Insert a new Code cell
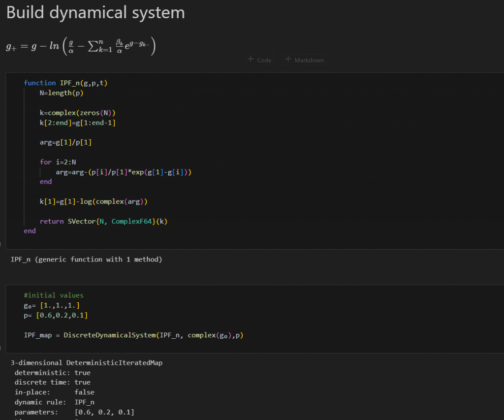Viewport: 504px width, 420px height. coord(260,60)
